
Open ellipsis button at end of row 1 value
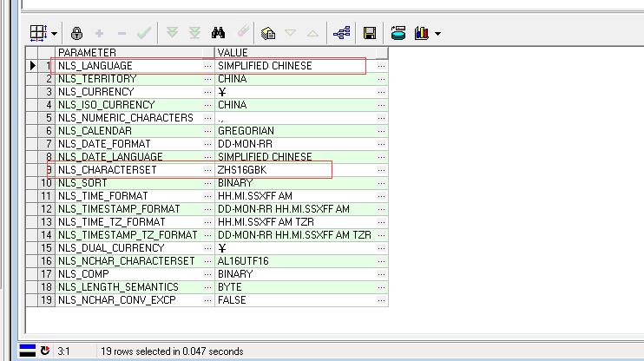tap(381, 66)
